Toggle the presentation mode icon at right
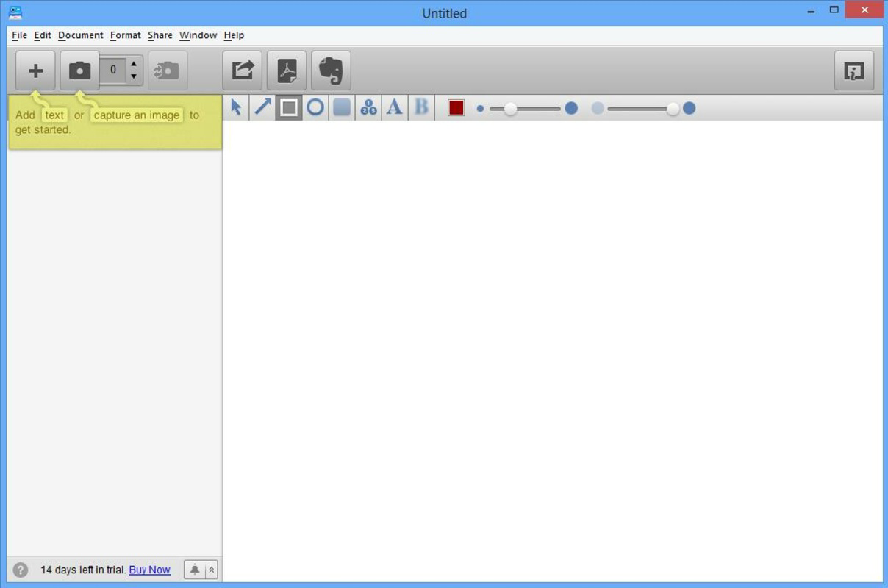The height and width of the screenshot is (588, 888). pyautogui.click(x=854, y=71)
